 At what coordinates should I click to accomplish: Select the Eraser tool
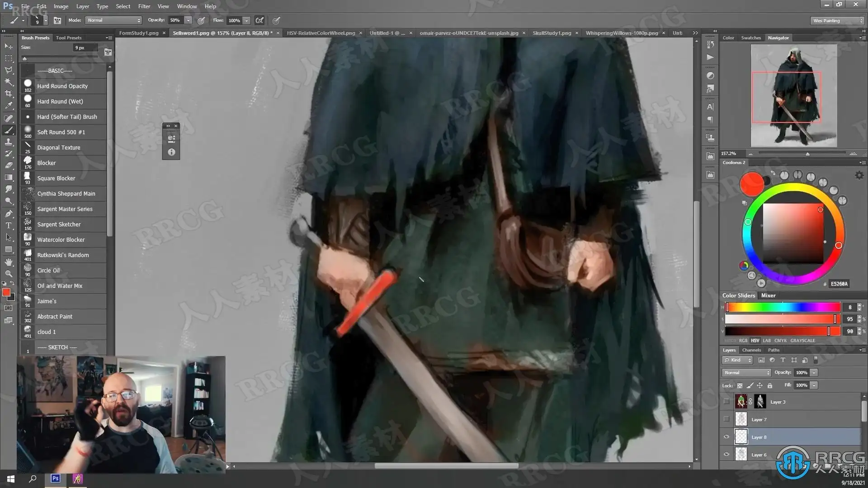[x=9, y=165]
